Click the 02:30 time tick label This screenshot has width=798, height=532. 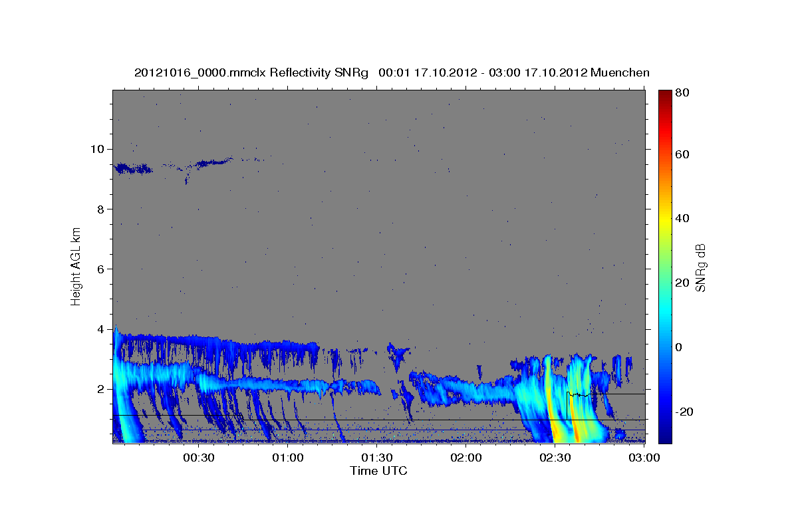click(555, 458)
